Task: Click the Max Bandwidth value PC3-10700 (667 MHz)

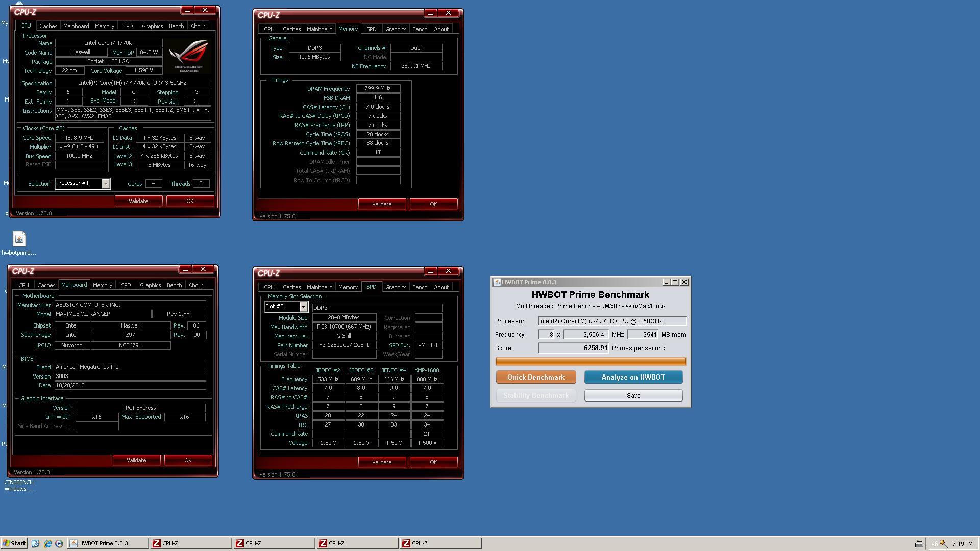Action: [345, 327]
